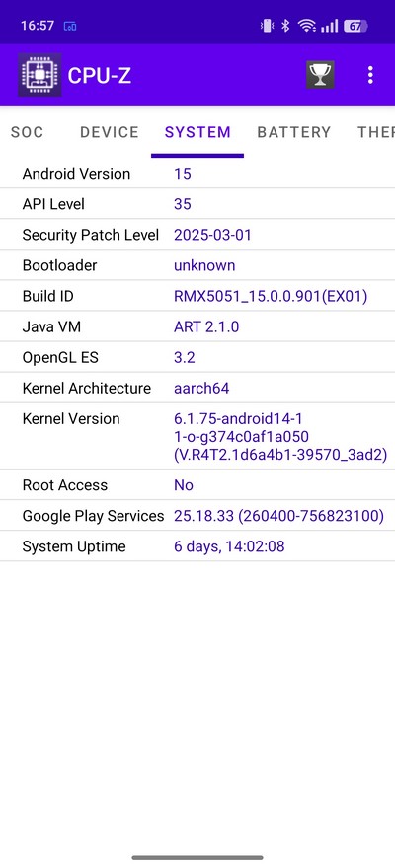Tap the Kernel Version entry

click(x=197, y=436)
